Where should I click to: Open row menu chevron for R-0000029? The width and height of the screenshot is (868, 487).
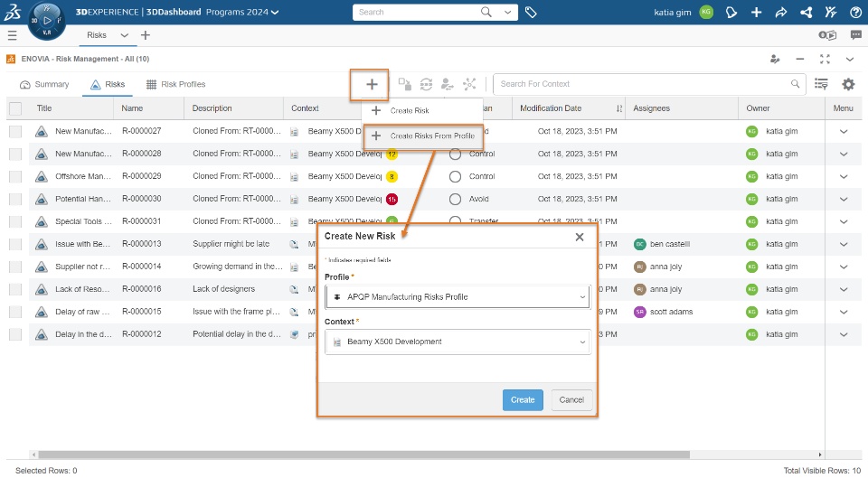coord(844,176)
